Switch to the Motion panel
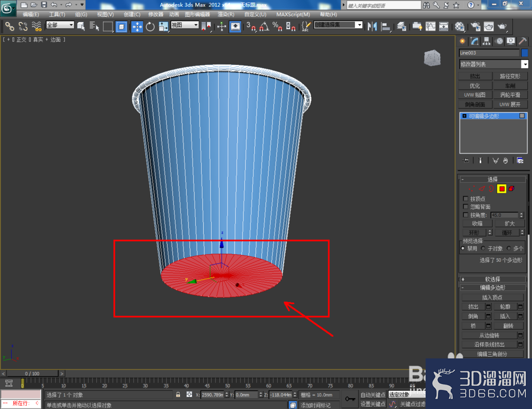This screenshot has width=532, height=409. tap(499, 41)
